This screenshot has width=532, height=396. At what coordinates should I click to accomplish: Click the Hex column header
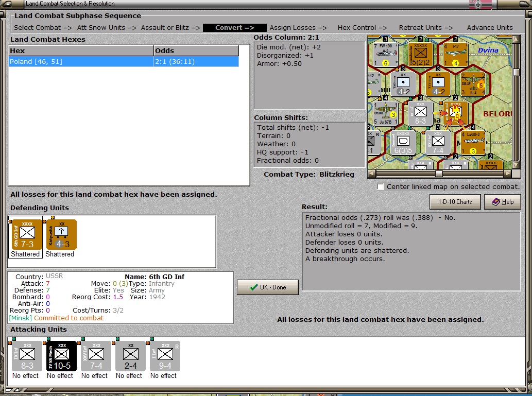81,50
